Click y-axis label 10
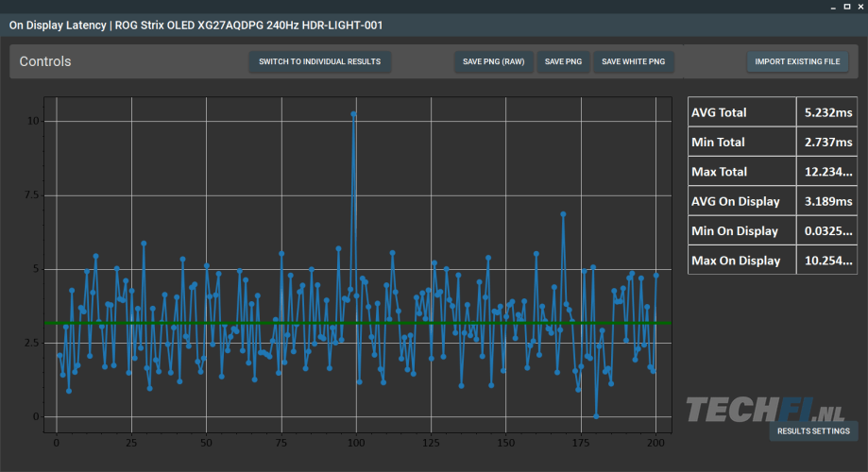 [33, 121]
